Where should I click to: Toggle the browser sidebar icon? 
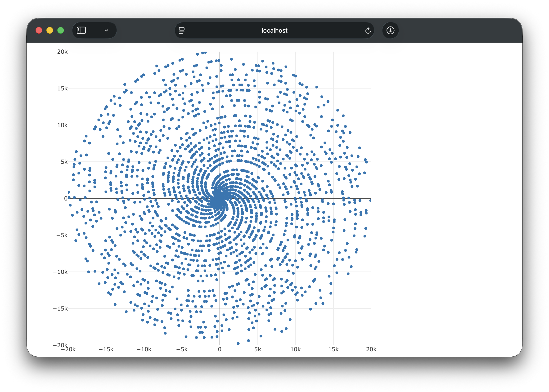81,30
